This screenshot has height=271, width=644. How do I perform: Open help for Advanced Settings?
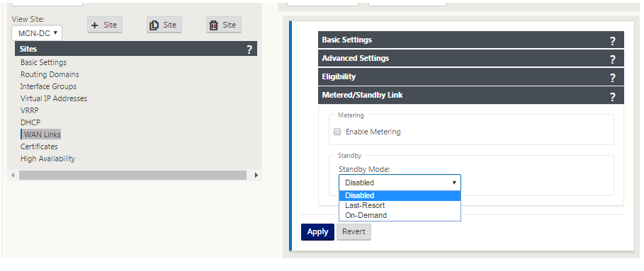click(612, 59)
